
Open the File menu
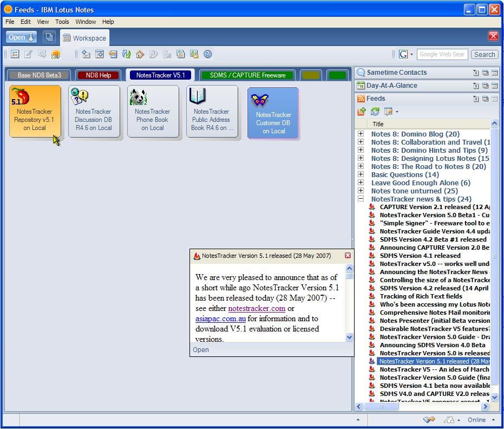[x=10, y=22]
